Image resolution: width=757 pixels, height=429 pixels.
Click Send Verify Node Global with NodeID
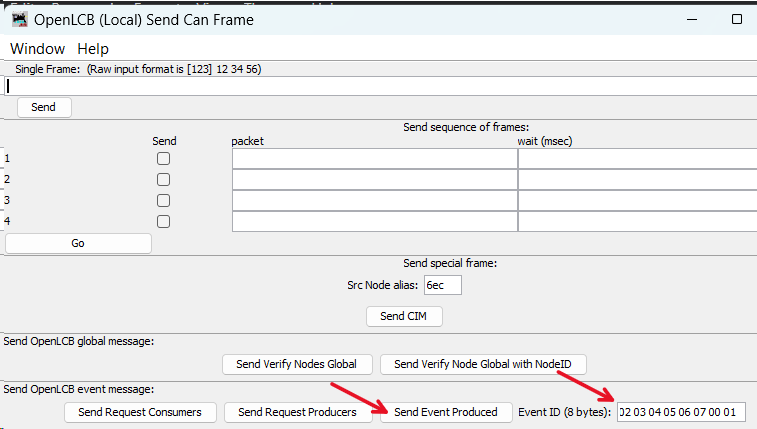coord(483,364)
